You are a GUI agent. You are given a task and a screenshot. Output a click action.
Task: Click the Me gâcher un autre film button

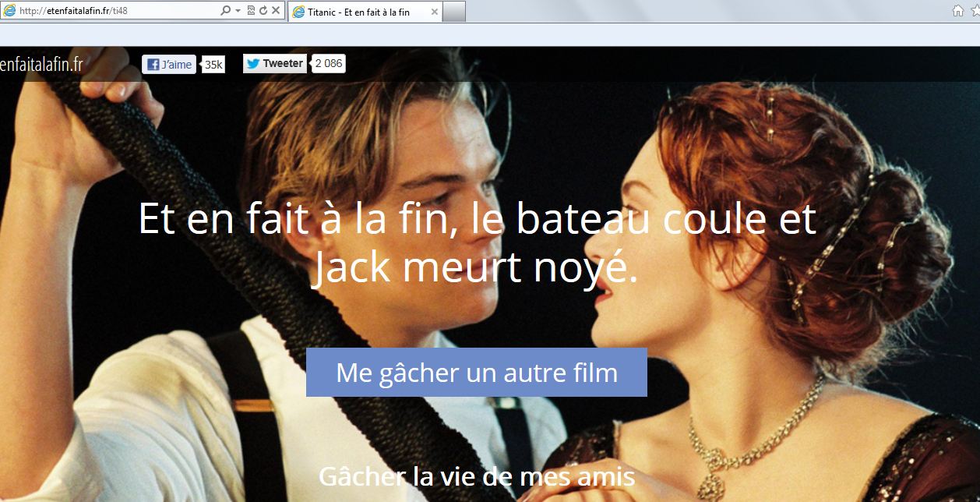click(x=476, y=373)
